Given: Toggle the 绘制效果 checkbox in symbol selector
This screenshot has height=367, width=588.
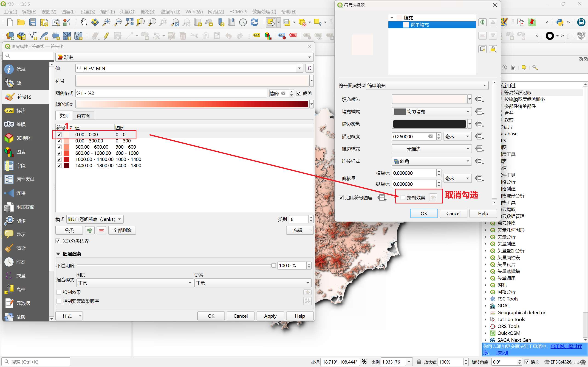Looking at the screenshot, I should [403, 197].
